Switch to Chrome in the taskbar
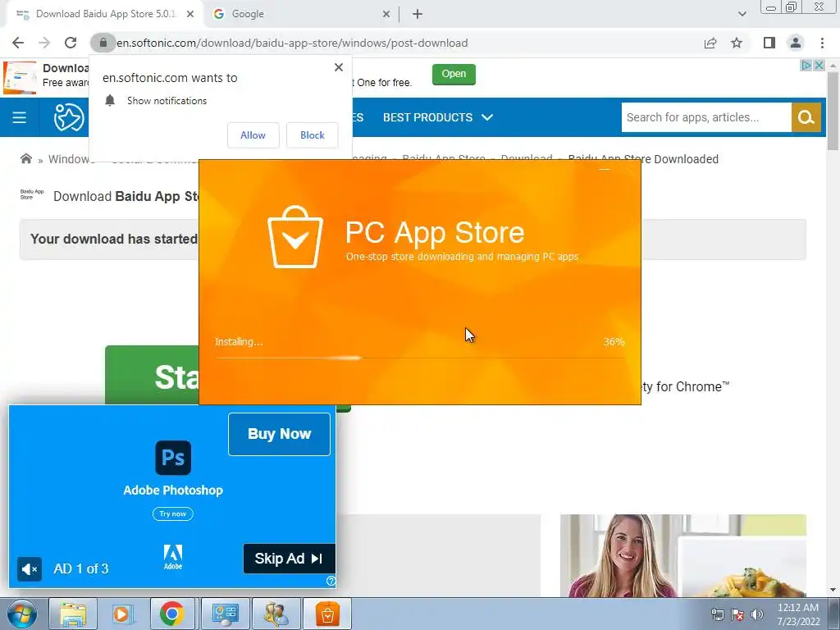 pos(172,614)
